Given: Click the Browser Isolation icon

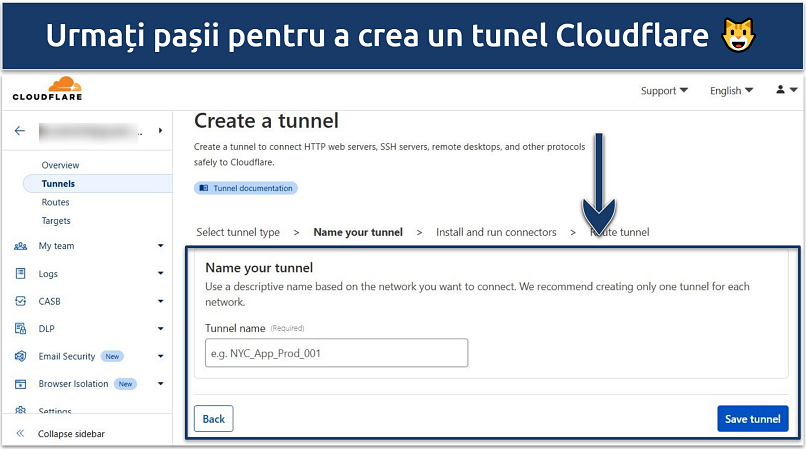Looking at the screenshot, I should (x=21, y=384).
